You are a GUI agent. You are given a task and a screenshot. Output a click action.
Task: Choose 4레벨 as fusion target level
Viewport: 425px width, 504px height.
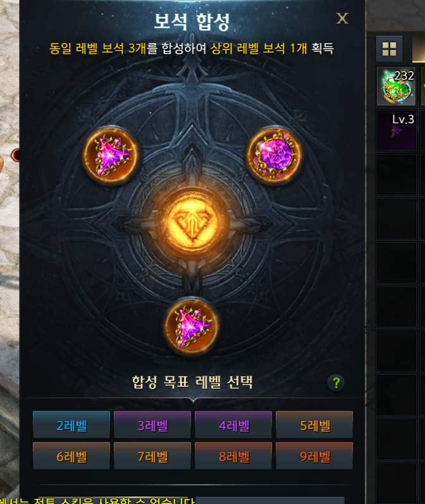coord(233,425)
